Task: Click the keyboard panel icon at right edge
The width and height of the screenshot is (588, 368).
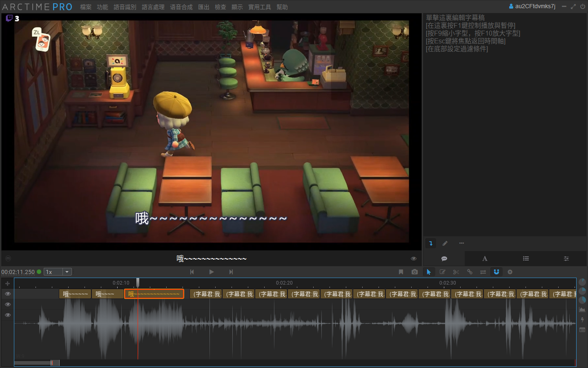Action: coord(582,330)
